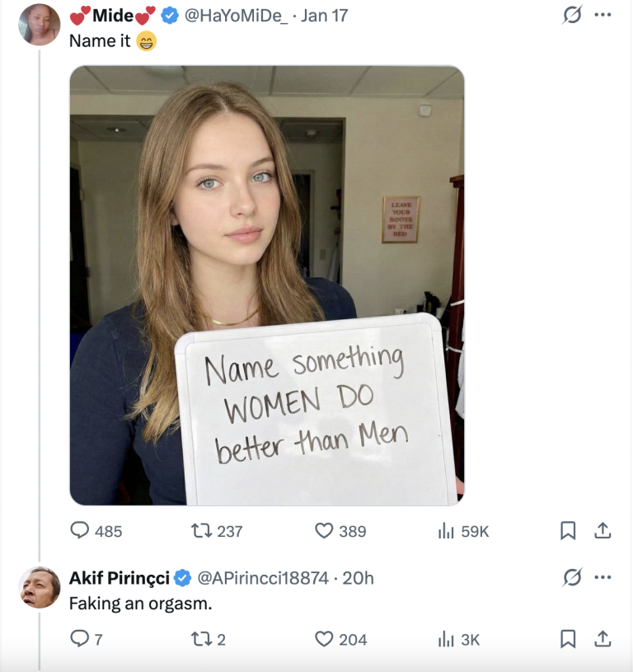View analytics for reply with 3K views
633x672 pixels.
click(x=446, y=639)
